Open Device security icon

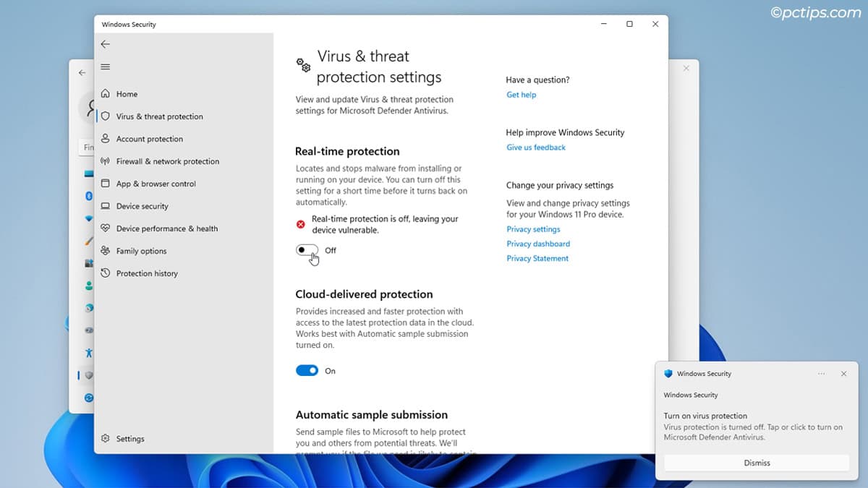click(106, 206)
